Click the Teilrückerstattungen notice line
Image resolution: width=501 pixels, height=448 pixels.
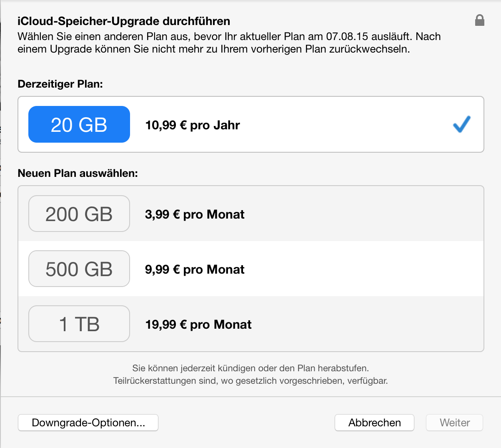point(250,381)
